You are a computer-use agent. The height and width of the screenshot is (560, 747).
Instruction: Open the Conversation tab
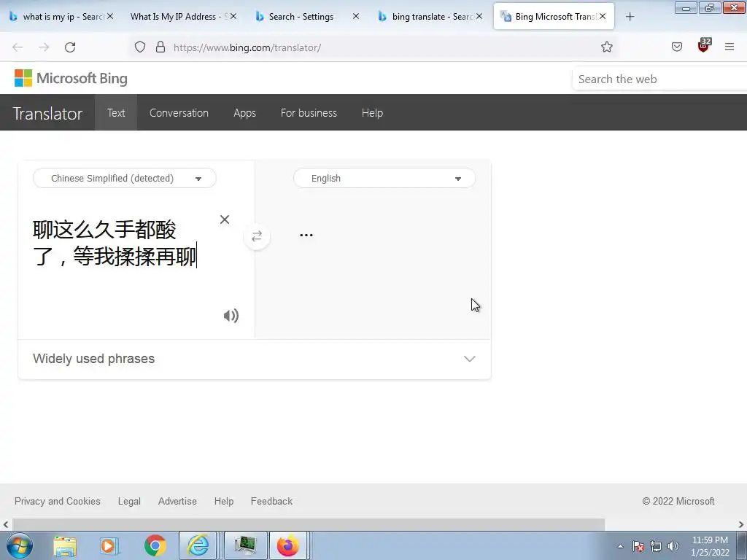[179, 113]
